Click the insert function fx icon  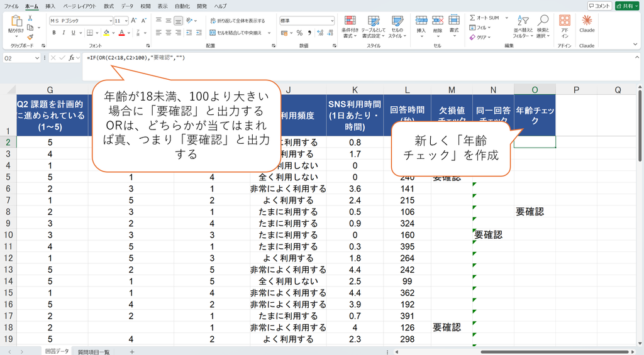[x=72, y=58]
